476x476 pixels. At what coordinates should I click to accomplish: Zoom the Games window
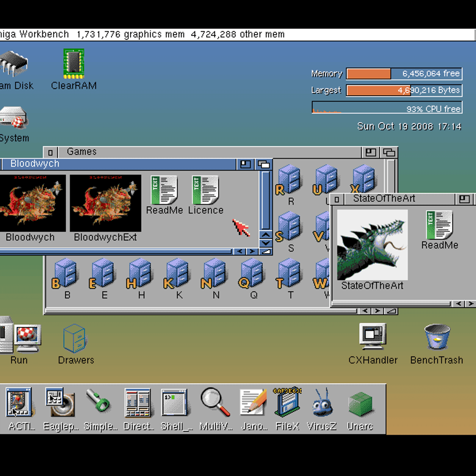pos(371,152)
